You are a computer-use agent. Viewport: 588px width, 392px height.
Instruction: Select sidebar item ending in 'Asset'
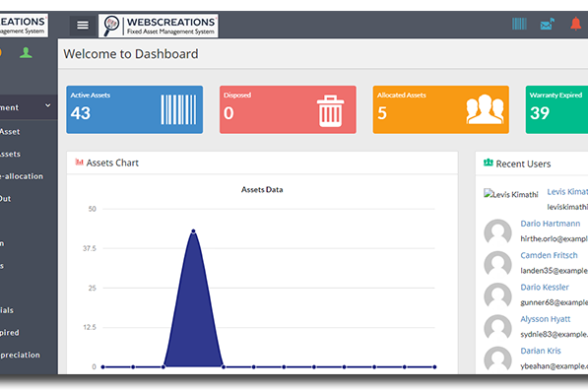[10, 132]
